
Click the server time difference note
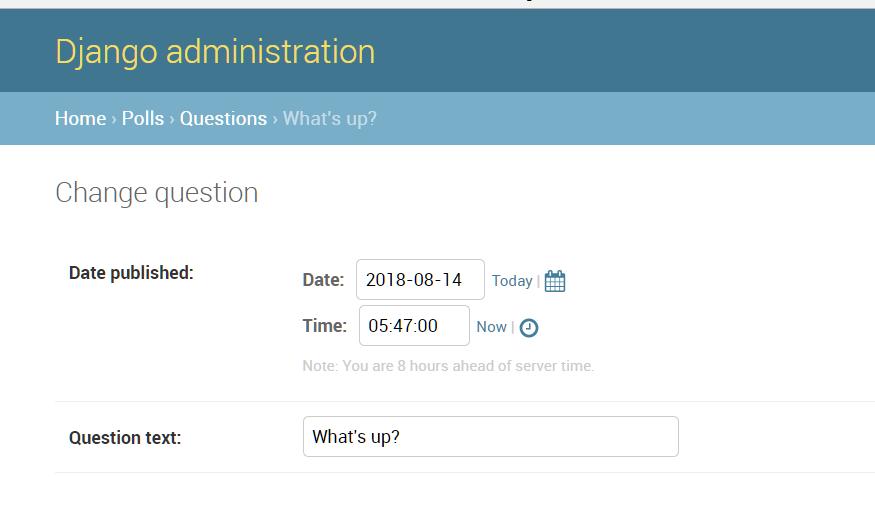click(448, 366)
